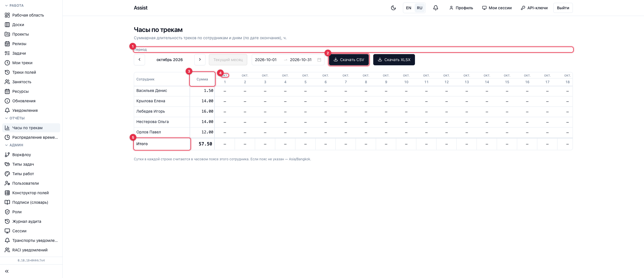The height and width of the screenshot is (278, 644).
Task: Toggle dark mode moon icon
Action: point(393,8)
